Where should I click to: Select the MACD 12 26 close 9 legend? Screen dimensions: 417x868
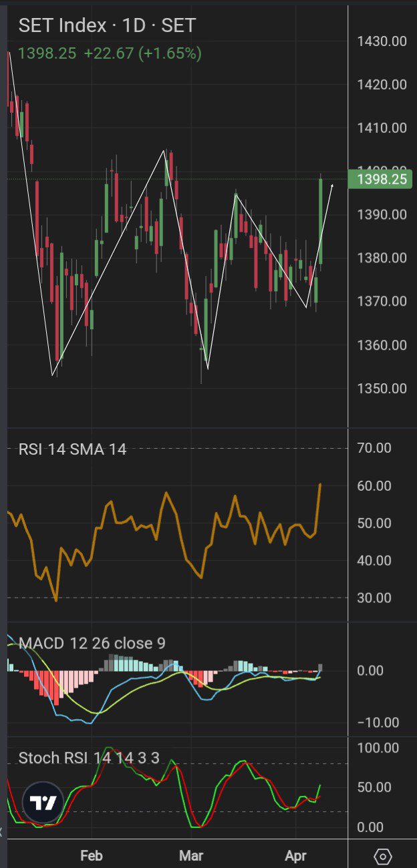click(92, 644)
